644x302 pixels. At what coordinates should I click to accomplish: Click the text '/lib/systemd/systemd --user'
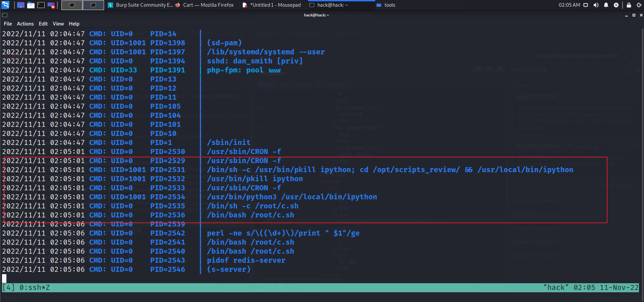click(266, 52)
